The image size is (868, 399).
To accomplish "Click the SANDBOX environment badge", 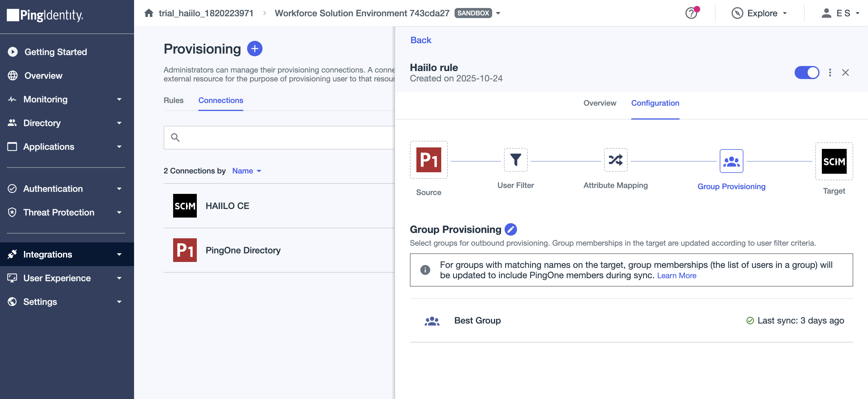I will click(473, 13).
